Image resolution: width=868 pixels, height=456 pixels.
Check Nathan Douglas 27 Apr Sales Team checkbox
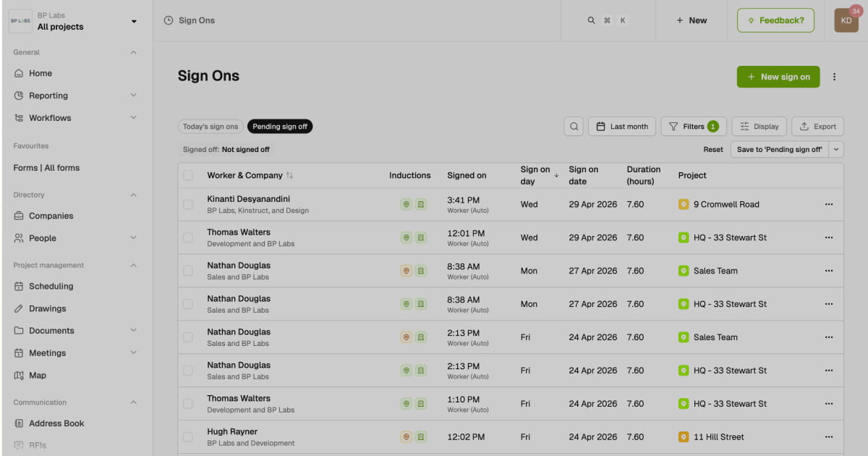pos(188,271)
